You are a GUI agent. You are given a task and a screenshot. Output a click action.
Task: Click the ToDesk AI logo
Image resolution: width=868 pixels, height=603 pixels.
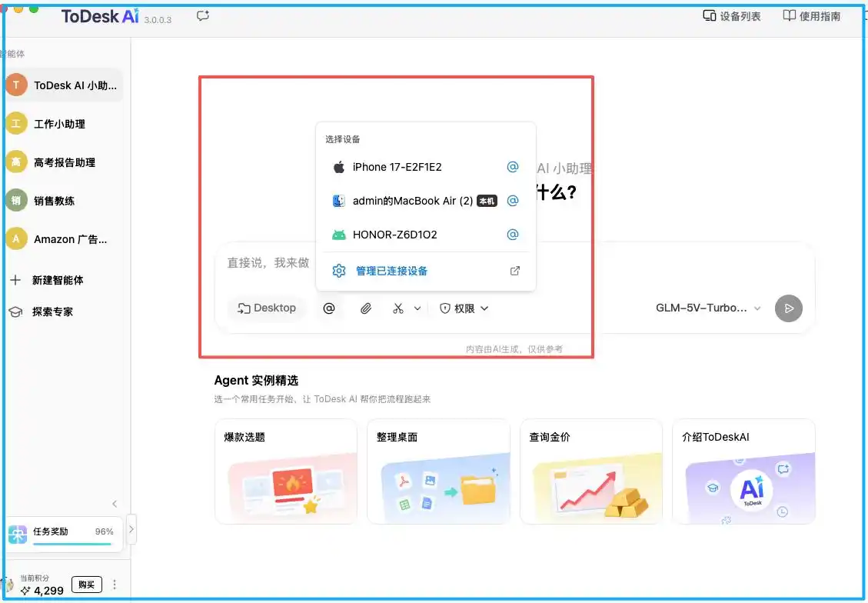coord(100,16)
